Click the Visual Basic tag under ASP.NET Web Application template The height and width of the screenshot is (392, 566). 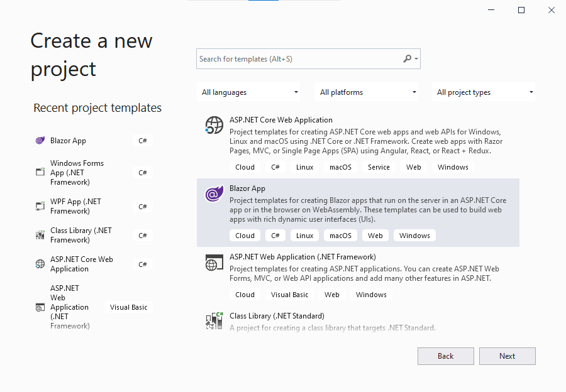[x=289, y=295]
